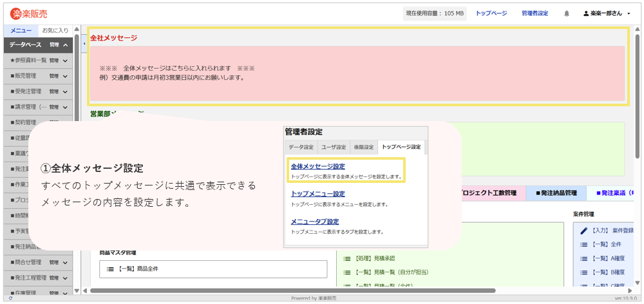Click 管理 next to ■請求管理

click(x=54, y=107)
